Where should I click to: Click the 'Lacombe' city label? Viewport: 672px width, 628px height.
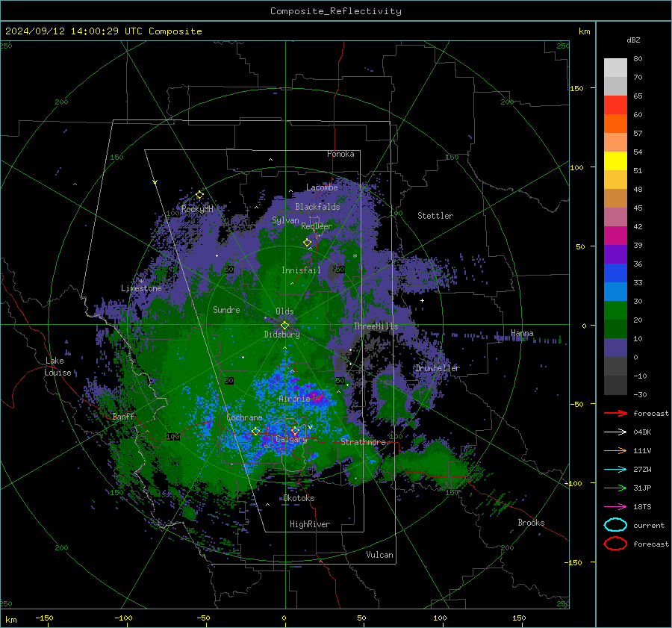pos(322,187)
